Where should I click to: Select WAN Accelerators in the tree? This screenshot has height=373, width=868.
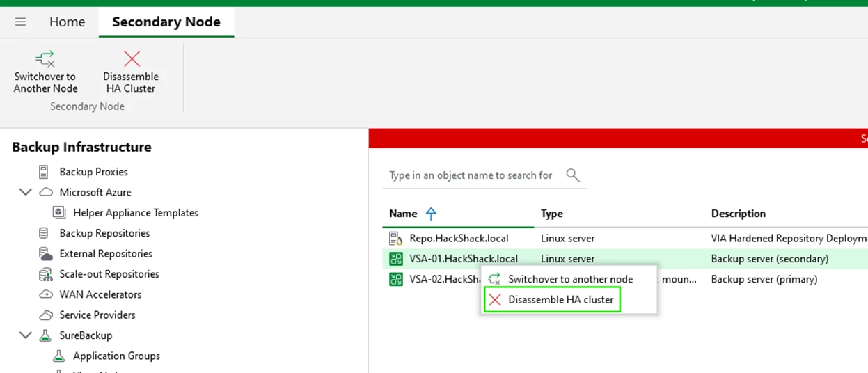click(100, 294)
